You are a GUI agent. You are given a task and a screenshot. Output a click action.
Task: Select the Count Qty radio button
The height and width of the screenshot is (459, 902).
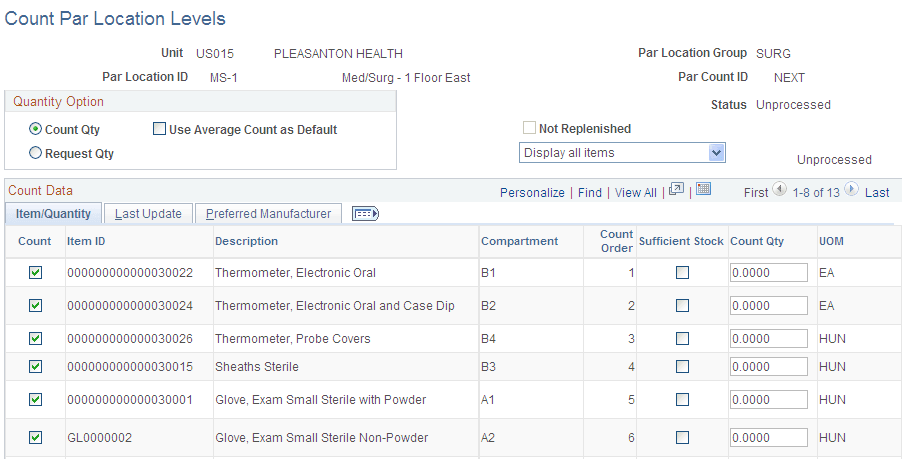(x=36, y=129)
